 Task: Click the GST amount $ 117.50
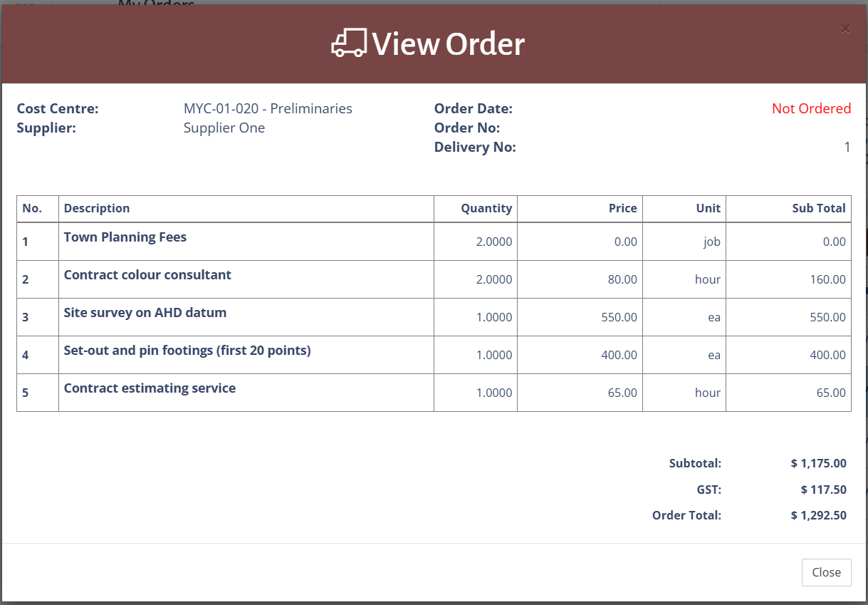823,490
